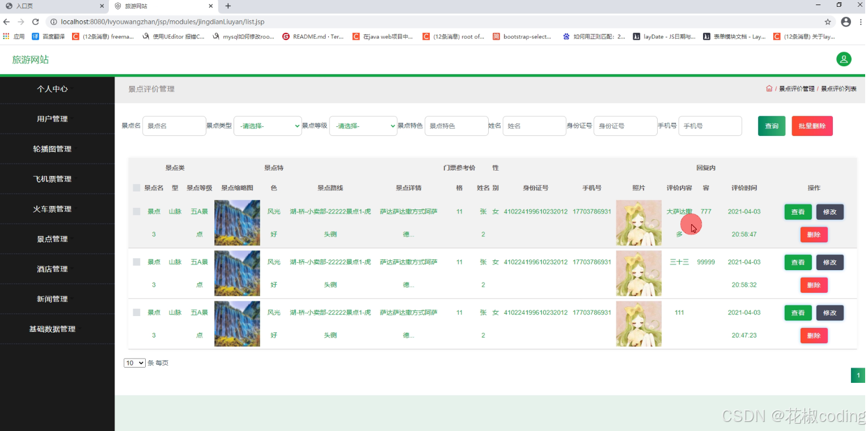The width and height of the screenshot is (868, 431).
Task: Click the 景点名 input field
Action: tap(174, 126)
